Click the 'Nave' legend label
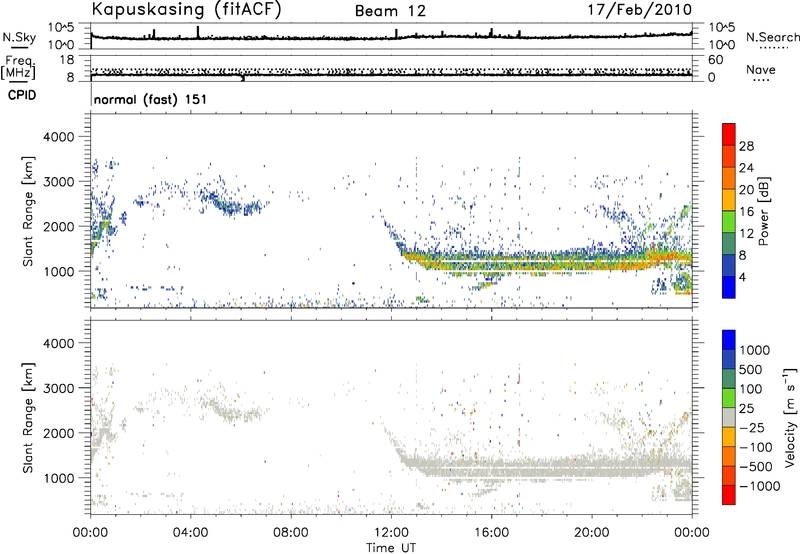The width and height of the screenshot is (800, 554). click(761, 69)
